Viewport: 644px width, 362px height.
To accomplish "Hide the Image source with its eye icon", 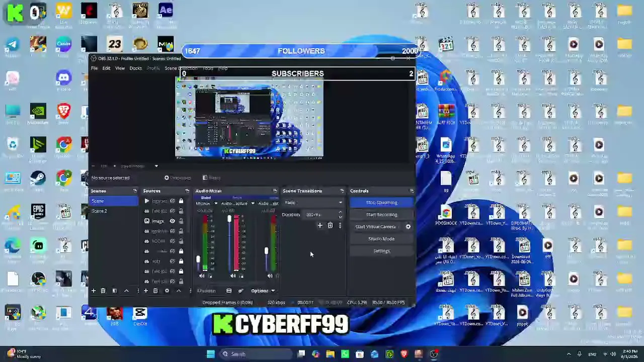I will click(x=172, y=221).
